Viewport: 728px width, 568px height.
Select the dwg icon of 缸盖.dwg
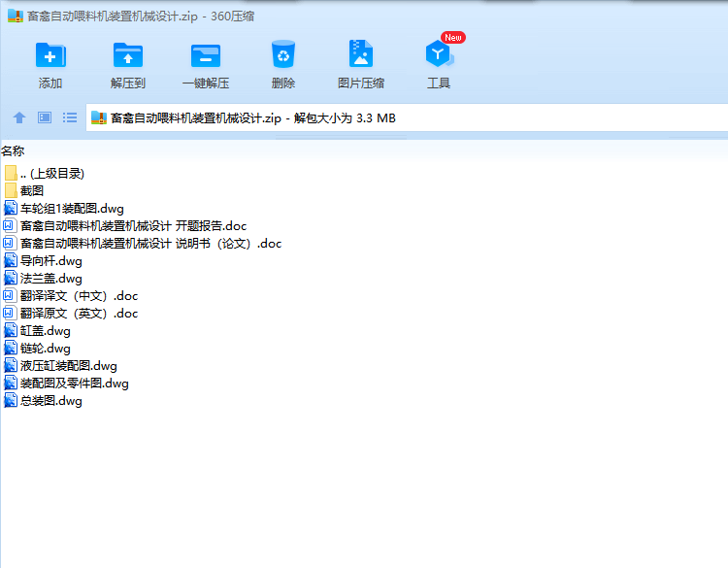pyautogui.click(x=11, y=331)
